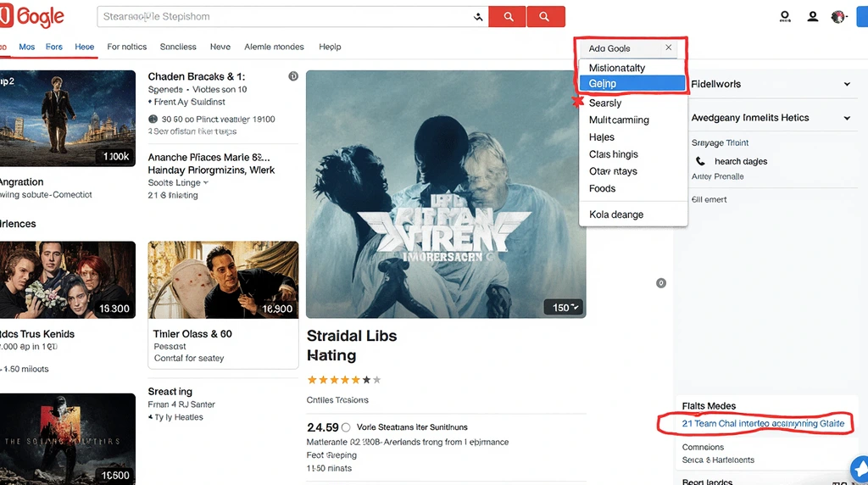
Task: Click the microphone icon in search bar
Action: click(478, 17)
